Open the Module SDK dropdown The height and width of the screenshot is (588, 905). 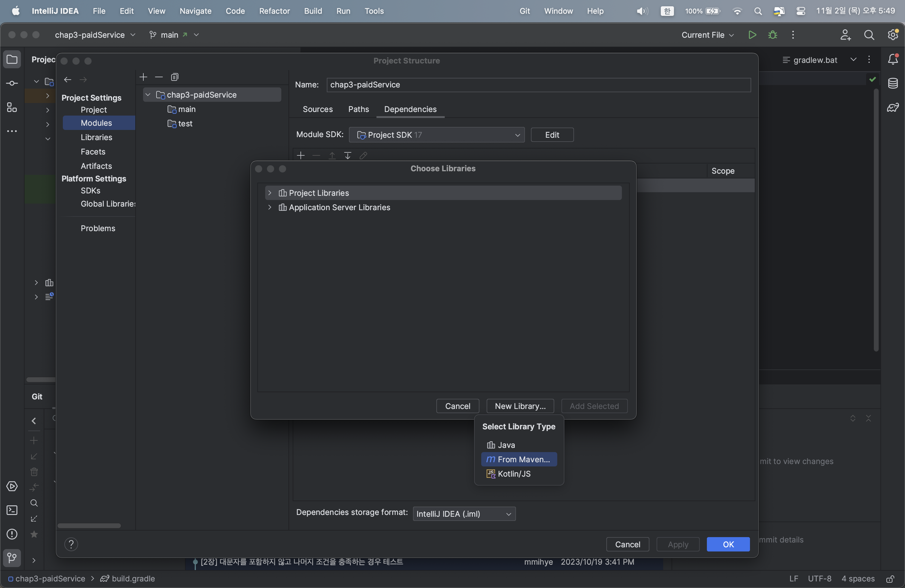(x=437, y=135)
